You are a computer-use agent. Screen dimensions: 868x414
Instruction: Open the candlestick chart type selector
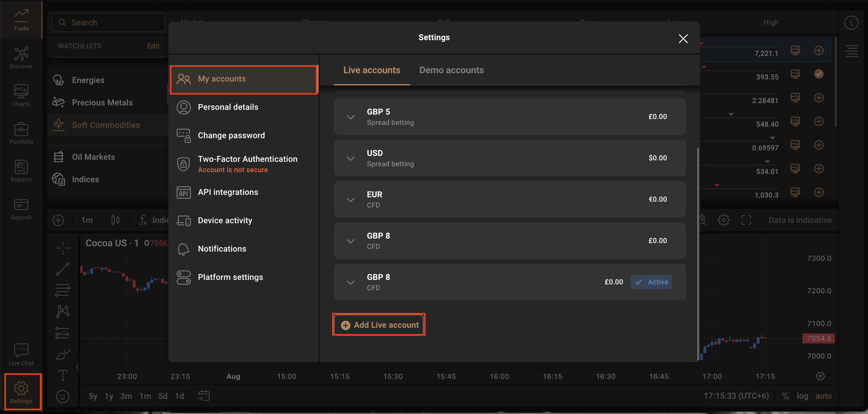[x=115, y=220]
